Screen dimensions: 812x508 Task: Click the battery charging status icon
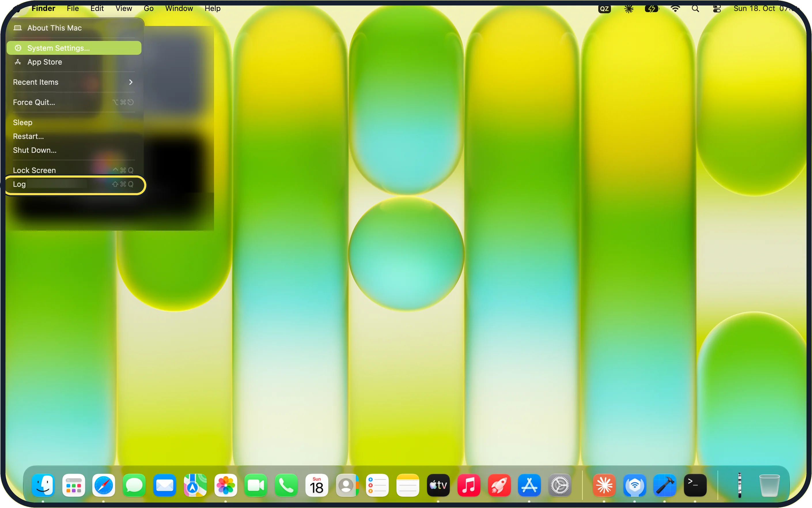click(x=652, y=9)
